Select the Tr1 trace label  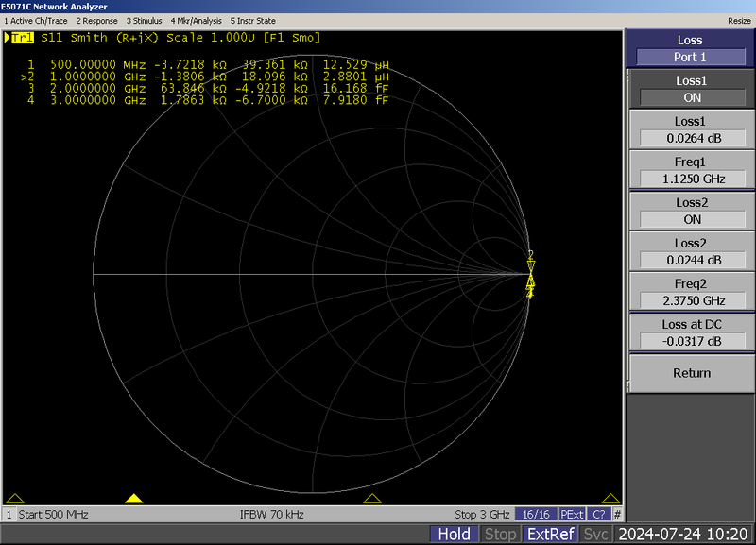25,38
